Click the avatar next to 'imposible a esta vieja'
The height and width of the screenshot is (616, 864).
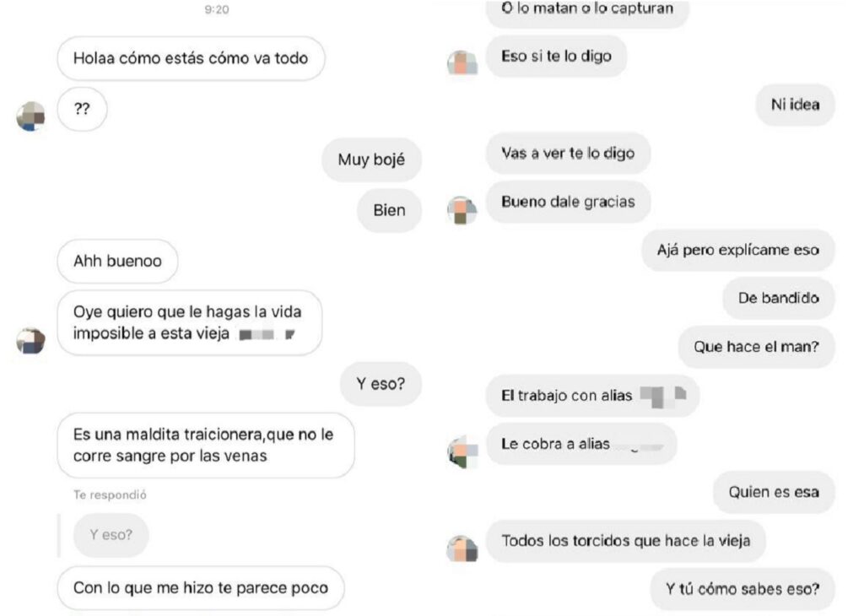pyautogui.click(x=31, y=341)
